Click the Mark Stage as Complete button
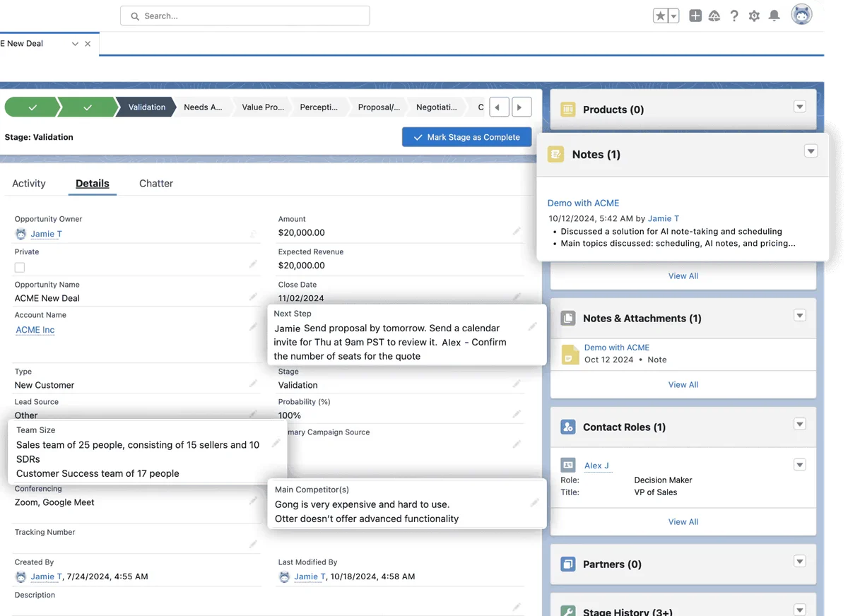Screen dimensions: 848x616 point(466,137)
